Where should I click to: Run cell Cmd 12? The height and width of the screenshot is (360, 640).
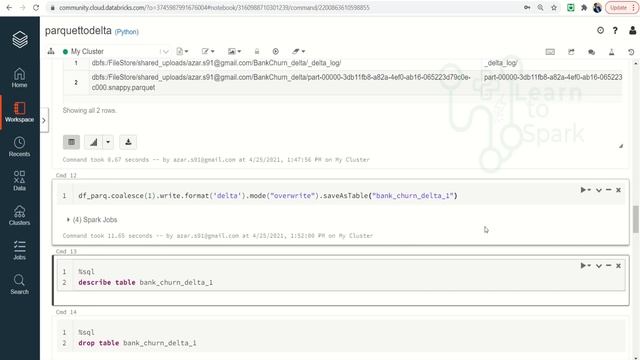click(x=585, y=190)
